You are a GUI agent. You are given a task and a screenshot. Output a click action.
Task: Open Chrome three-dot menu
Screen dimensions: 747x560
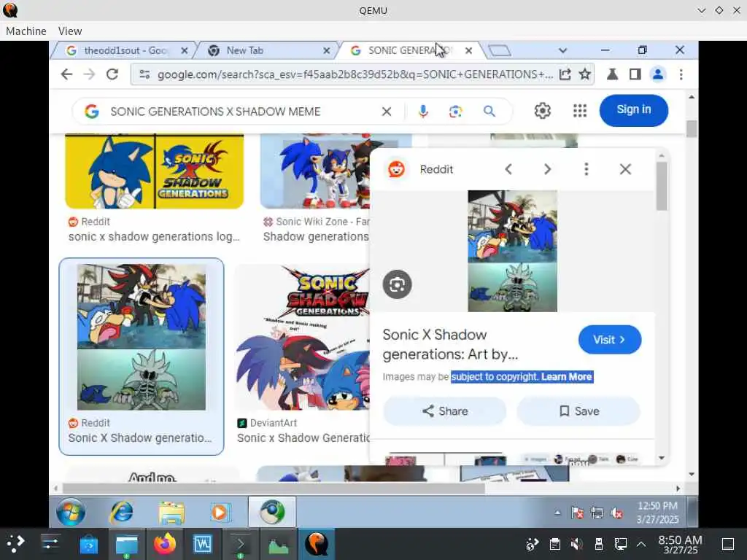(x=681, y=74)
